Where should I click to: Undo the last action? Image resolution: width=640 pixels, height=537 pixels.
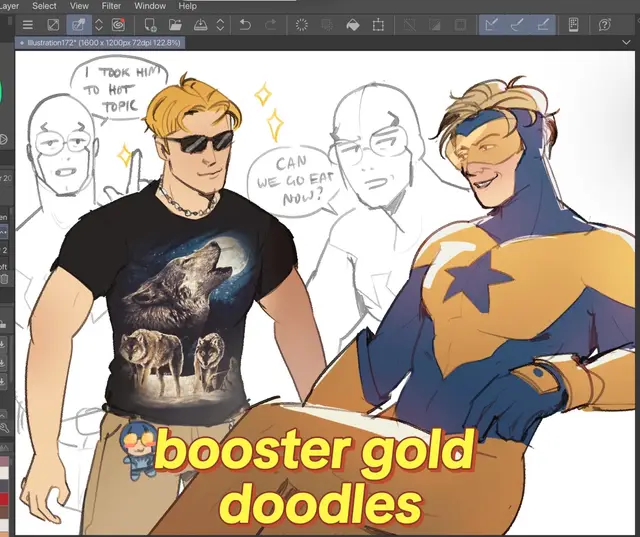click(245, 25)
